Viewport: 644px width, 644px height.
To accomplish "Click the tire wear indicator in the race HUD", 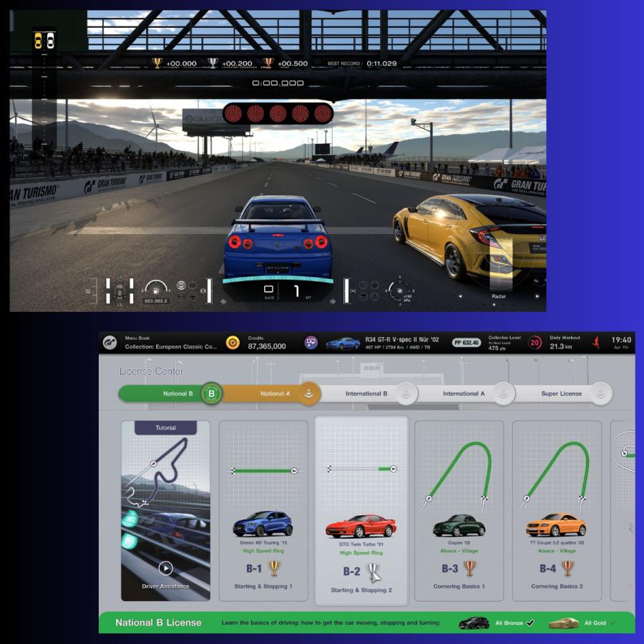I will 119,291.
